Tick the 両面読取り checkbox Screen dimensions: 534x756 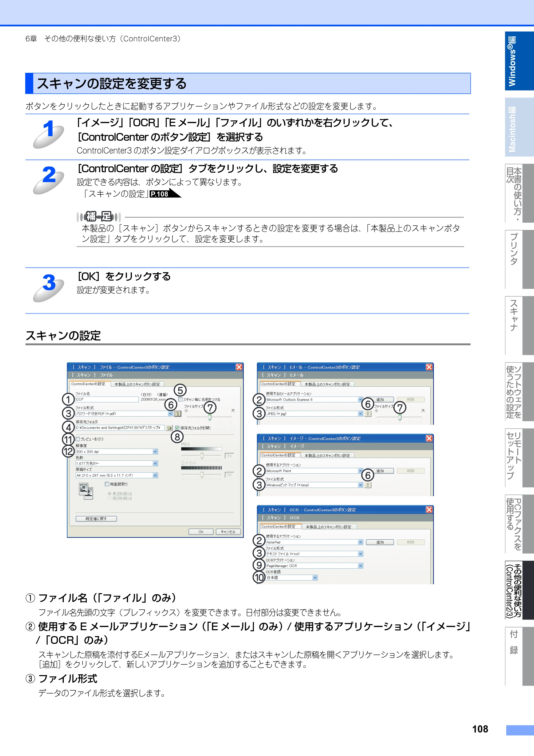(107, 484)
